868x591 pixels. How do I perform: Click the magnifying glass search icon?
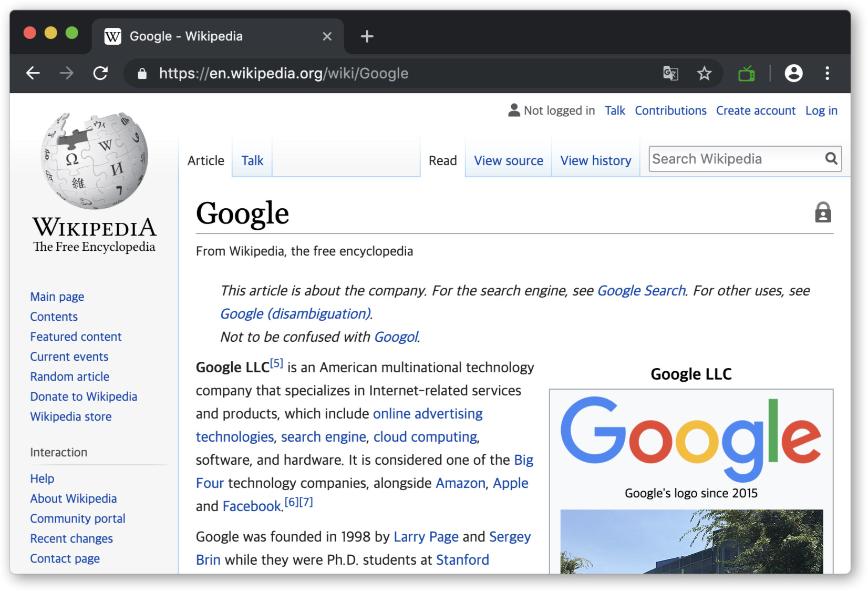coord(831,158)
